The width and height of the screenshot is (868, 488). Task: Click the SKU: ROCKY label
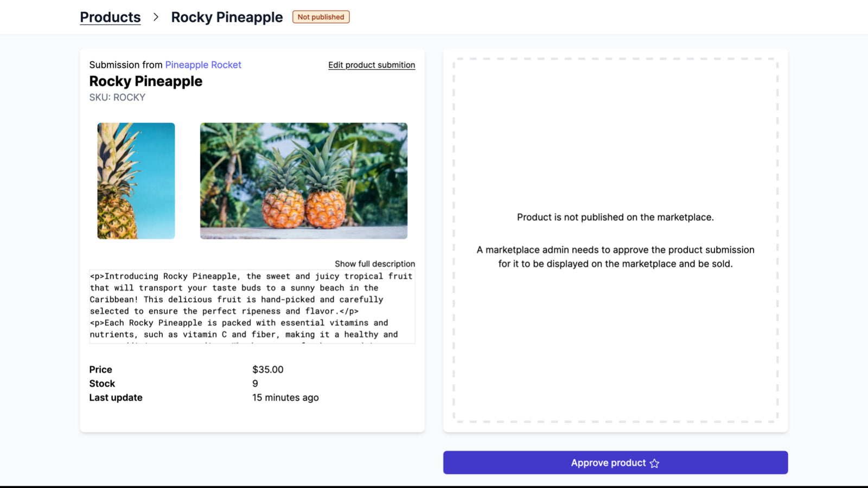[x=117, y=97]
